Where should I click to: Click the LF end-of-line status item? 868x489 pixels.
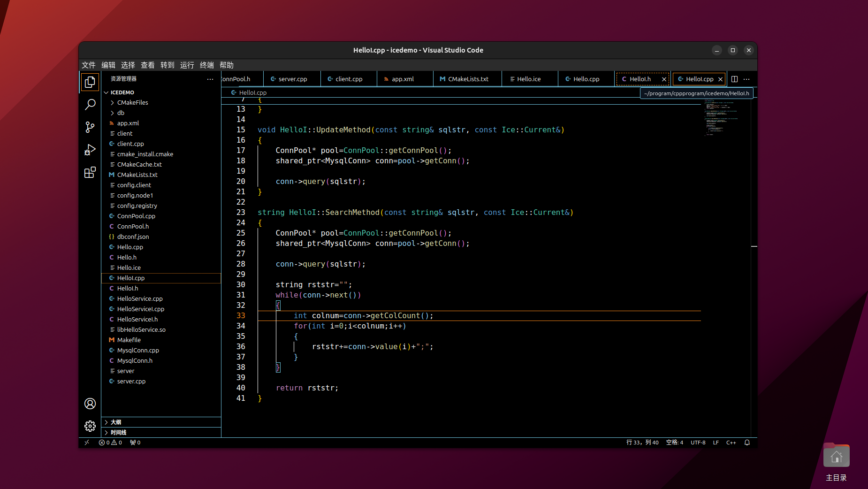point(716,442)
